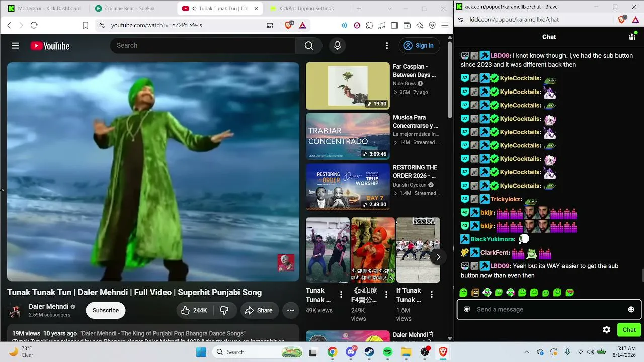Open Daler Mehndi channel avatar
This screenshot has width=644, height=362.
(x=15, y=310)
